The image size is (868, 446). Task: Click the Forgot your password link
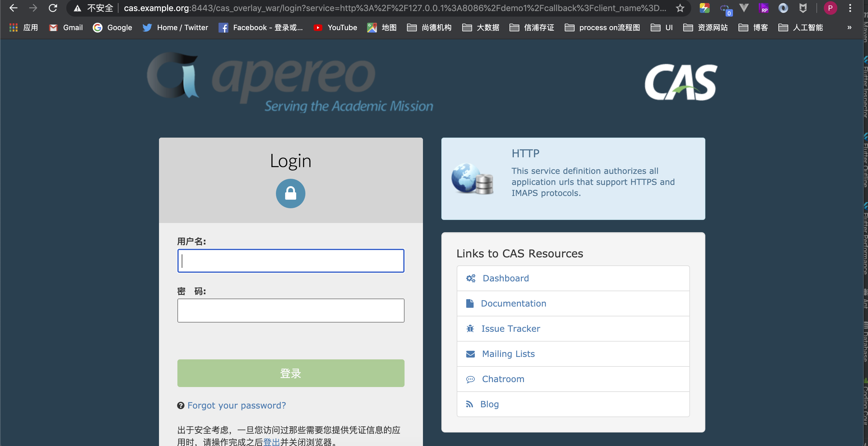pos(237,405)
